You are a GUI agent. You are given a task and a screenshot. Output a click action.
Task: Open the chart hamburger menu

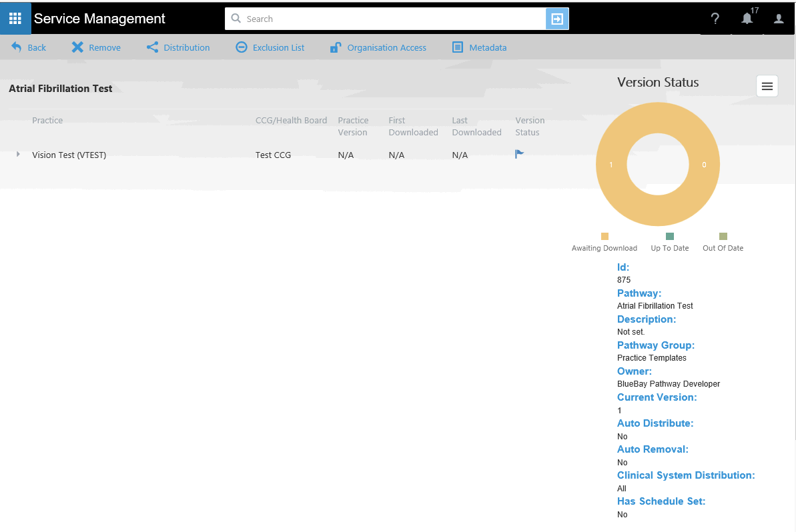(767, 86)
